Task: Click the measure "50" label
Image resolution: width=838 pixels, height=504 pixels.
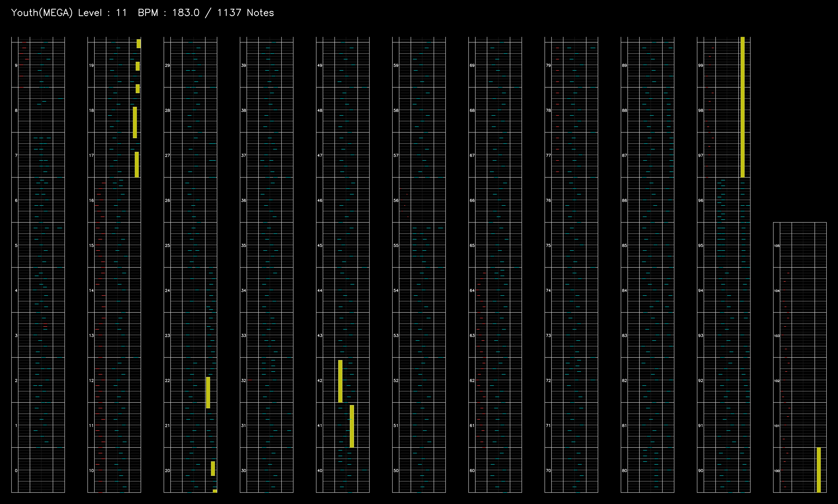Action: 396,470
